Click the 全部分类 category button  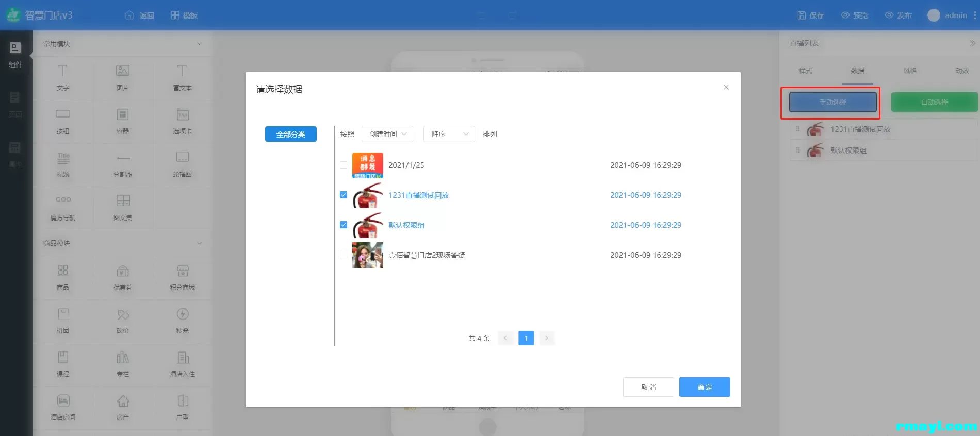click(x=291, y=134)
